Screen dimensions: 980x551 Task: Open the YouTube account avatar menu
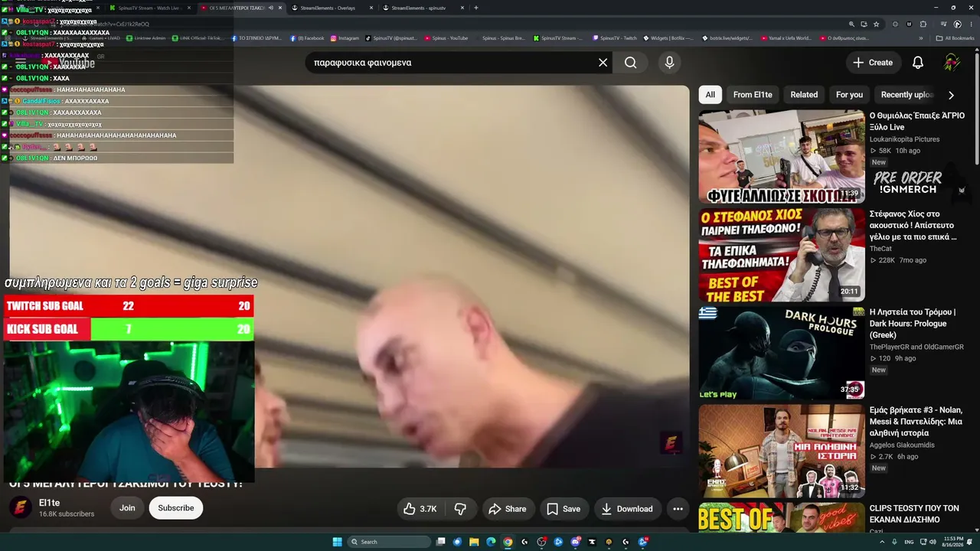click(952, 63)
